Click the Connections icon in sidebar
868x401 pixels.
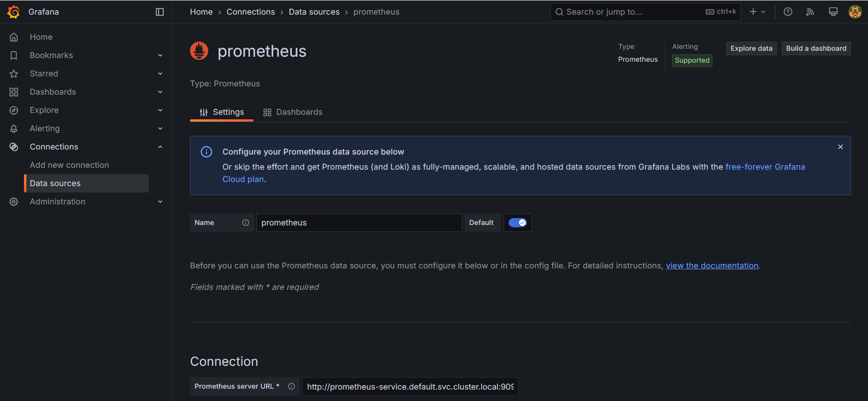coord(14,147)
